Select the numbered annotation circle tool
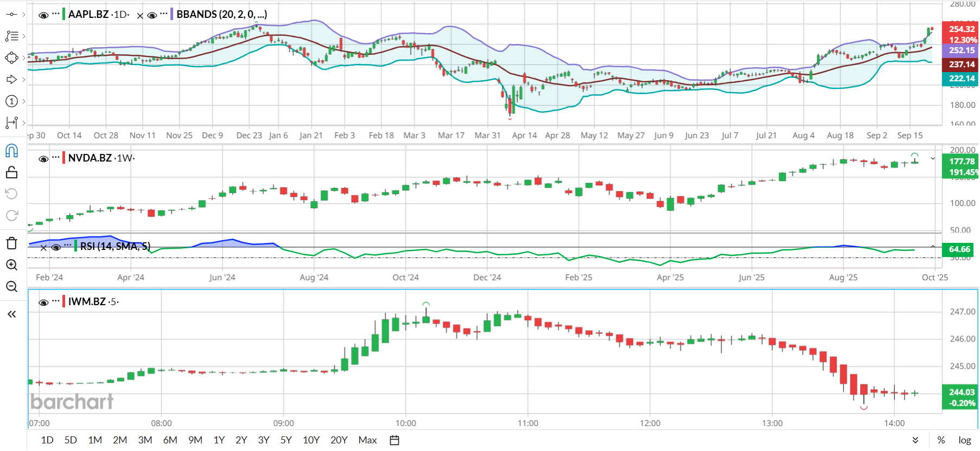The width and height of the screenshot is (980, 451). pyautogui.click(x=11, y=101)
